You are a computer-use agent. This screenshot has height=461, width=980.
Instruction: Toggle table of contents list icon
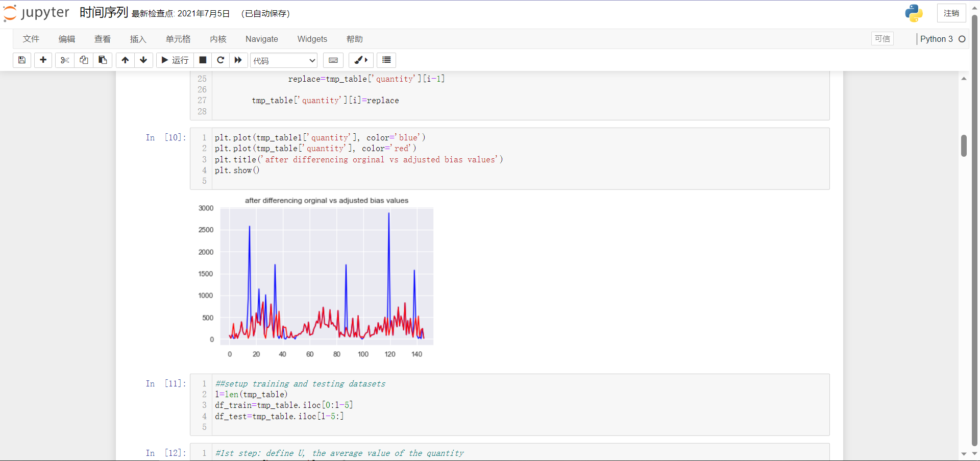386,60
